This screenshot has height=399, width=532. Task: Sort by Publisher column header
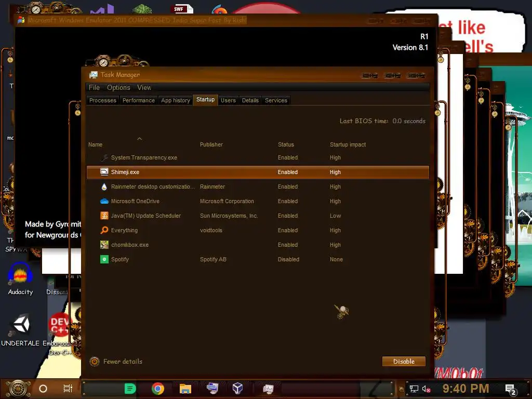(x=211, y=144)
